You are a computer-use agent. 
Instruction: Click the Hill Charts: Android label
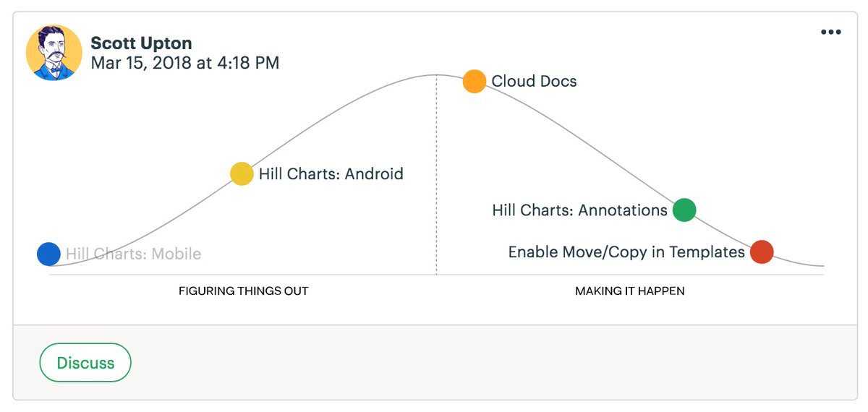[331, 174]
